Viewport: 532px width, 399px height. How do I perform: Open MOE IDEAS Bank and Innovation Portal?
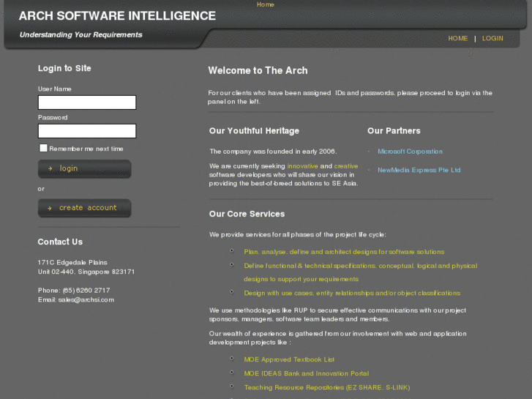click(x=307, y=373)
